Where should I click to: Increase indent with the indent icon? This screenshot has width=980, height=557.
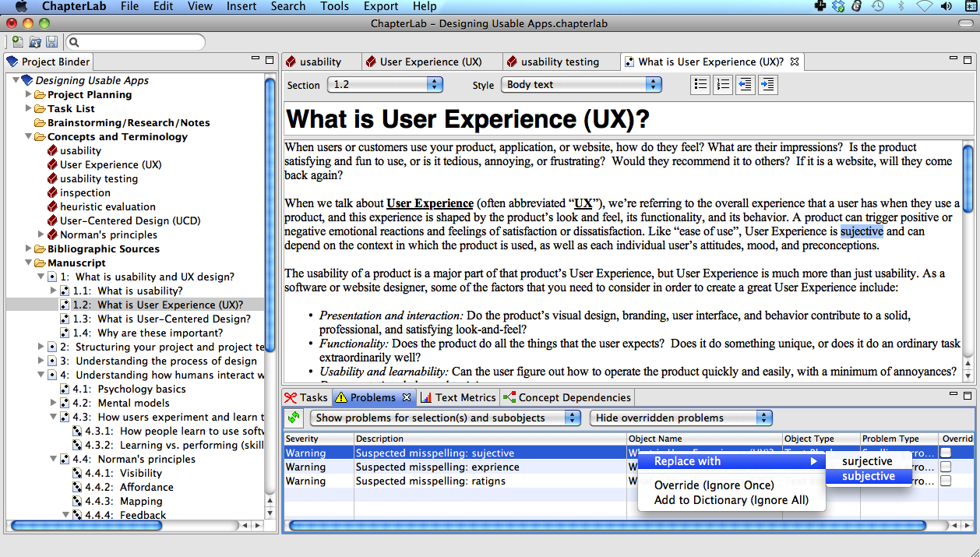pyautogui.click(x=768, y=85)
